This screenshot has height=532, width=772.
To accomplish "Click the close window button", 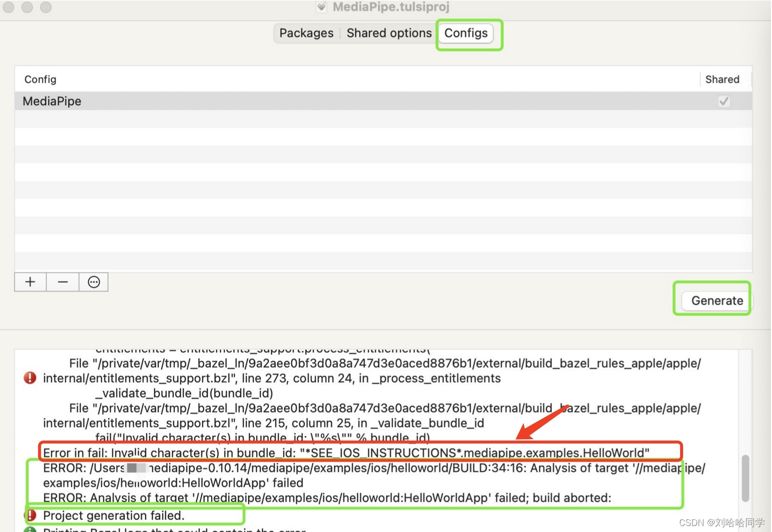I will pyautogui.click(x=8, y=7).
